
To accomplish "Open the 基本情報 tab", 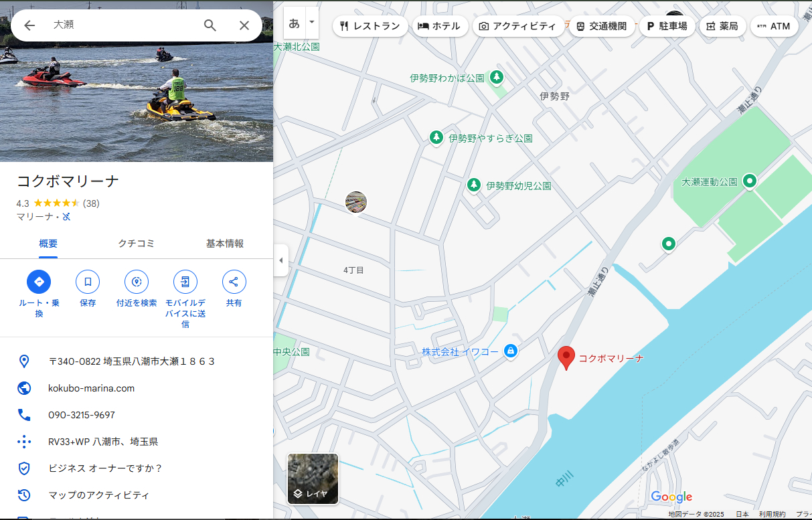I will tap(225, 244).
